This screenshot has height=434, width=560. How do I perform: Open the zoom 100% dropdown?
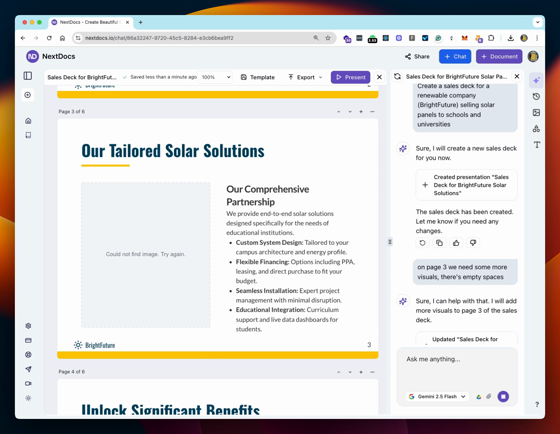[215, 77]
